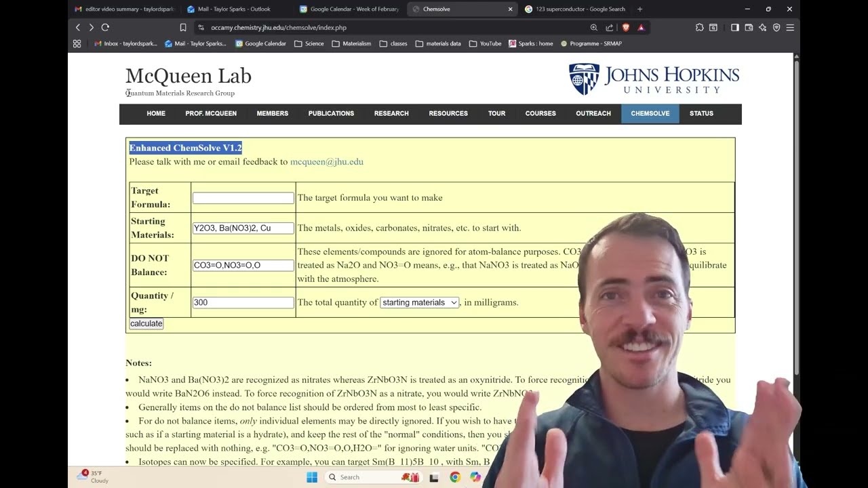Open PROF. MCQUEEN navigation item
This screenshot has height=488, width=868.
(x=211, y=114)
